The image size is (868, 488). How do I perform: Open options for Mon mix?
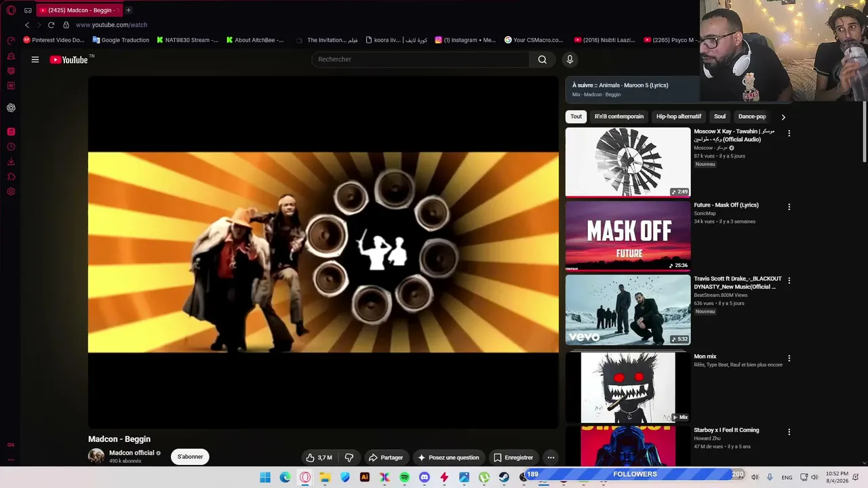pos(789,358)
